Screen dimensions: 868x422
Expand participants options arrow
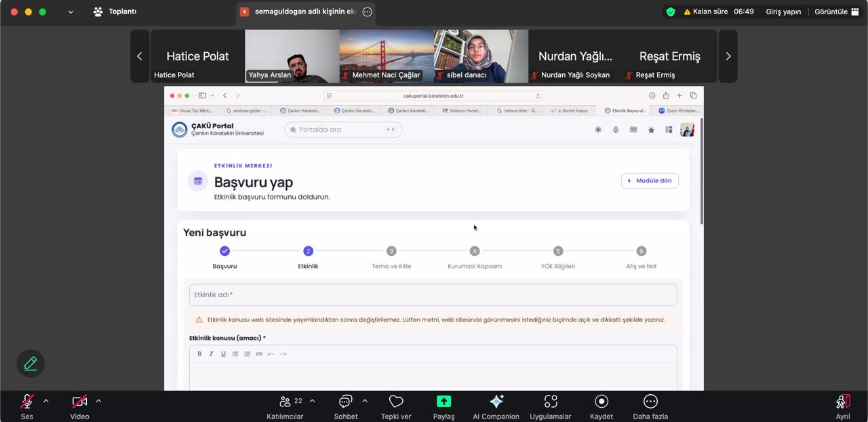click(313, 401)
